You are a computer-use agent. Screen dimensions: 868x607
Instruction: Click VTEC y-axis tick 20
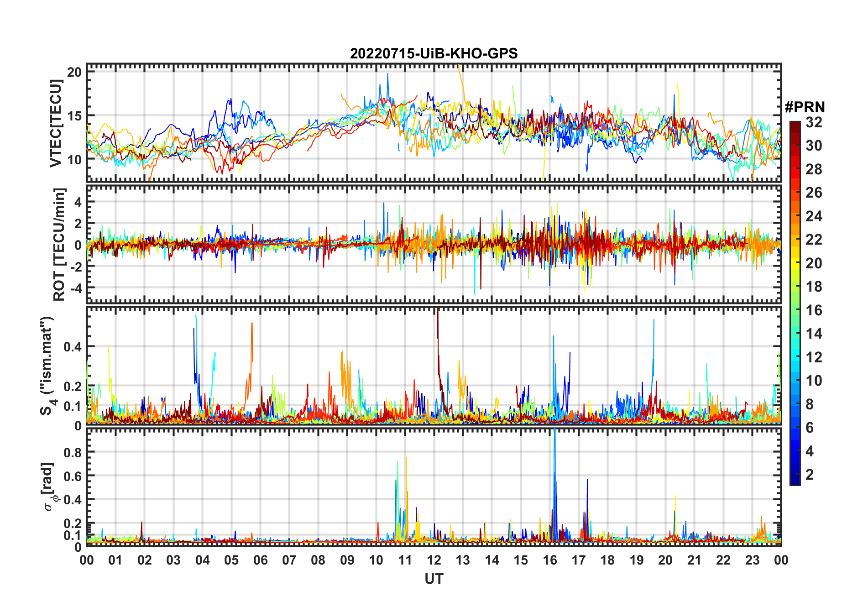point(74,72)
